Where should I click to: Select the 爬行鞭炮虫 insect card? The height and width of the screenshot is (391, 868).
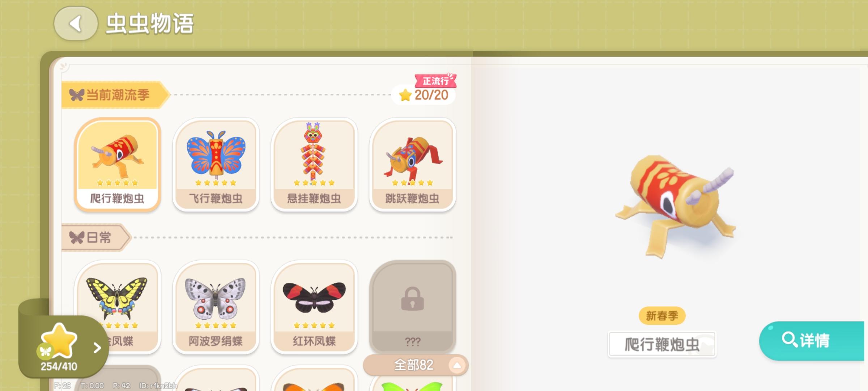pyautogui.click(x=118, y=164)
